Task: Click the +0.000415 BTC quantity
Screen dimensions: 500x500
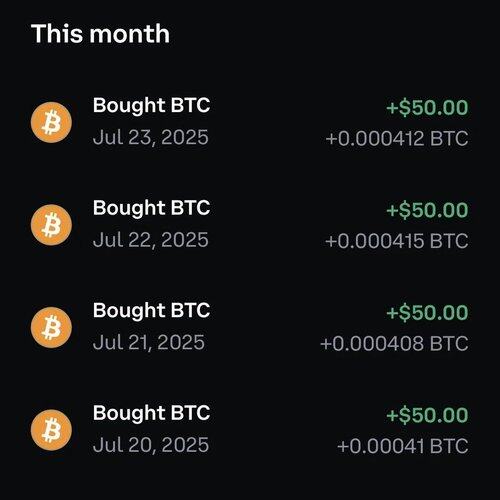Action: [397, 241]
